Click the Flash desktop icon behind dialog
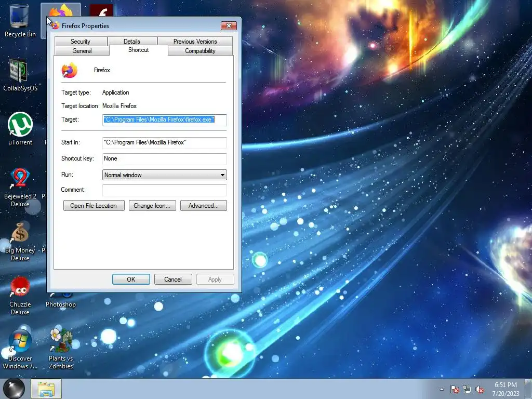 [x=101, y=11]
